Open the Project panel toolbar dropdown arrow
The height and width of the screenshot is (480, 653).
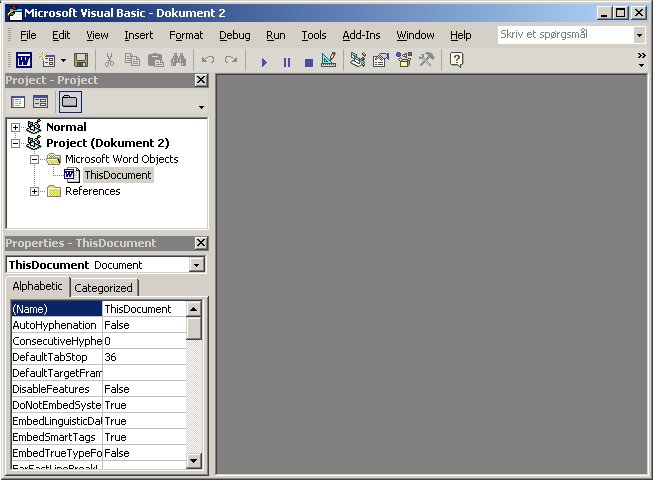(x=201, y=107)
